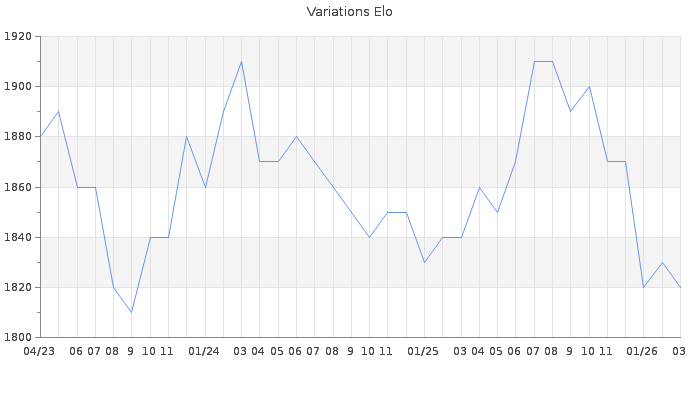
Task: Click the sharp 1910 peak after 01/24
Action: tap(241, 62)
